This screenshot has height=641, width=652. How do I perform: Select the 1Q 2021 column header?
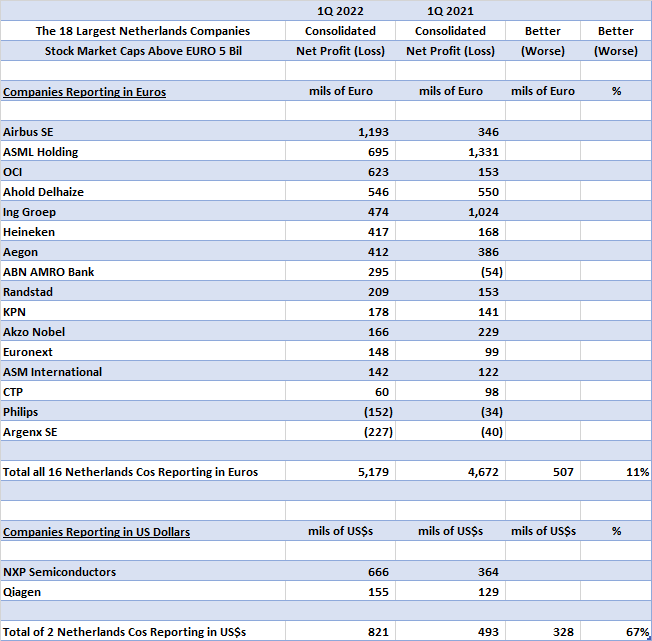coord(450,11)
